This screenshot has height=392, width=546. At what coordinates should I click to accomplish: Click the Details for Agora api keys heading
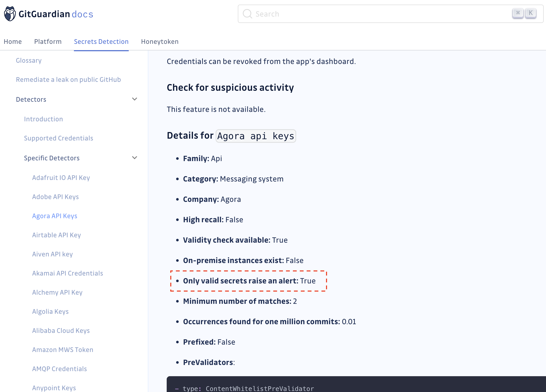coord(231,136)
